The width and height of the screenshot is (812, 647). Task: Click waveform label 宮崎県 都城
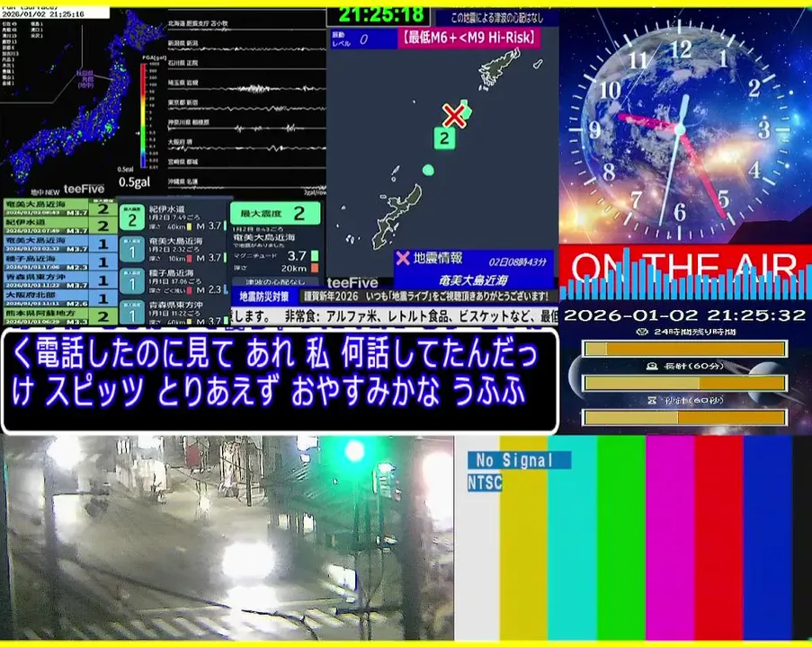click(183, 162)
